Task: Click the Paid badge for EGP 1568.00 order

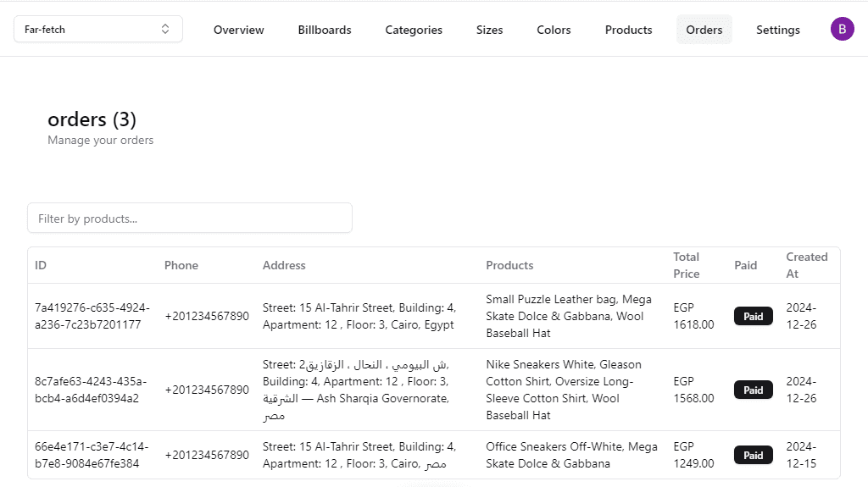Action: click(753, 390)
